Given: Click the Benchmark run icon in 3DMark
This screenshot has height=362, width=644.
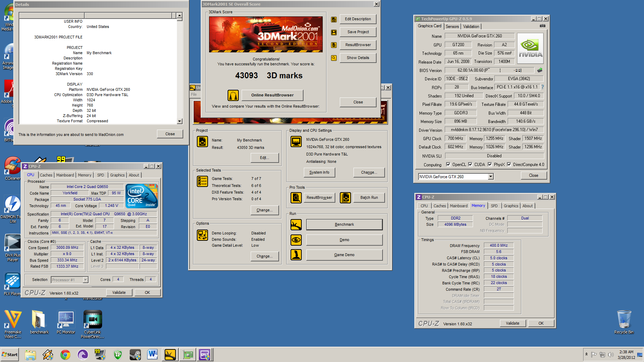Looking at the screenshot, I should pos(296,225).
